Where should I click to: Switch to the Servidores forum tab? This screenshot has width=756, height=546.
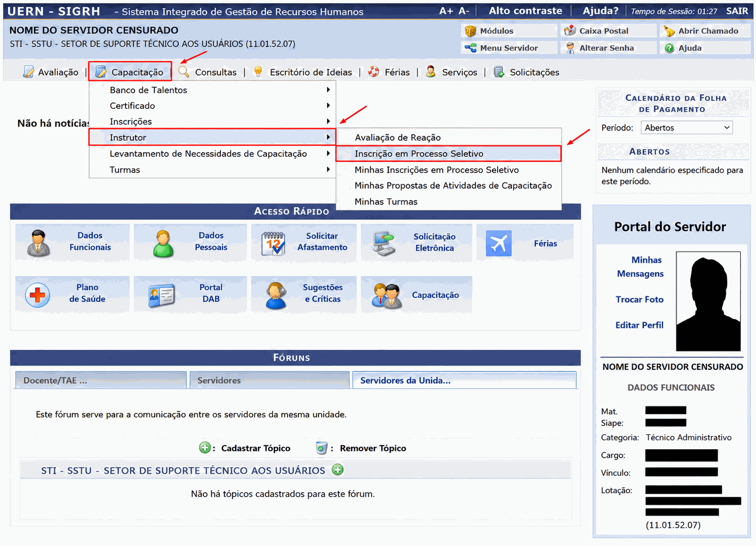pyautogui.click(x=270, y=380)
